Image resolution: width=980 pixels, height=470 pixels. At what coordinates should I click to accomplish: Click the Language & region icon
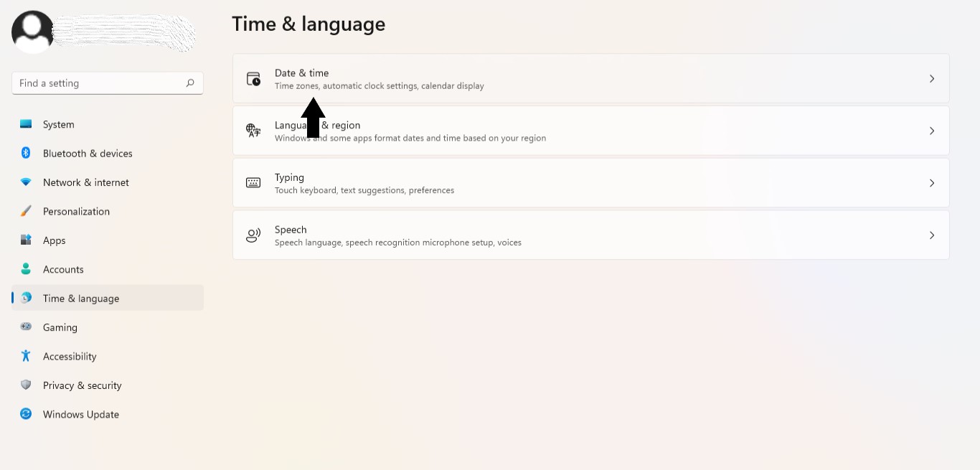click(x=253, y=131)
